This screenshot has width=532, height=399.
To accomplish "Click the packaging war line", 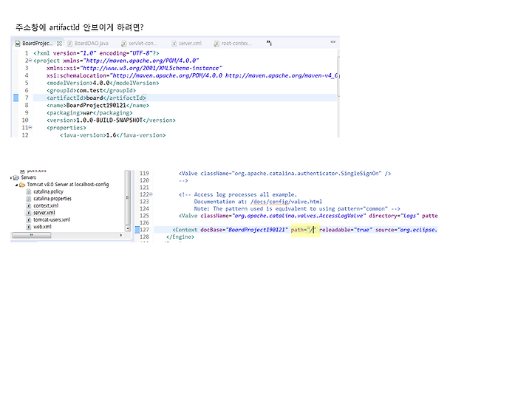I will click(89, 112).
